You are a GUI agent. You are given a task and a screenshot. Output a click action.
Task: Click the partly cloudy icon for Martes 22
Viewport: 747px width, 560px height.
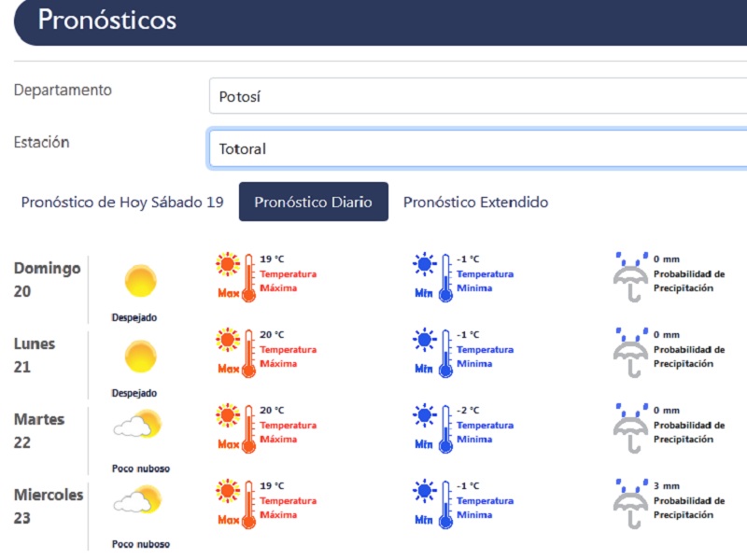pyautogui.click(x=136, y=425)
